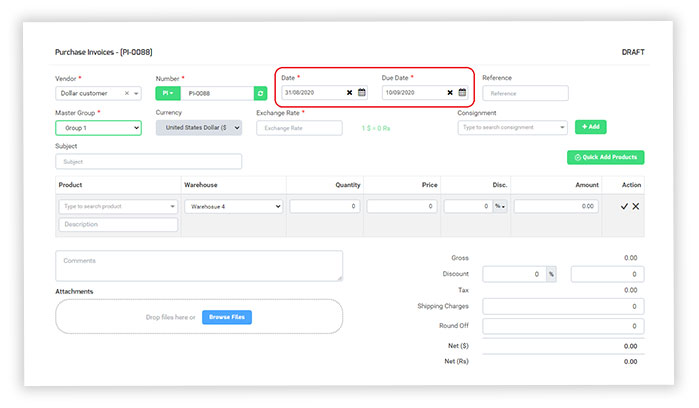Click into the Comments text area
Viewport: 699px width, 408px height.
click(198, 265)
